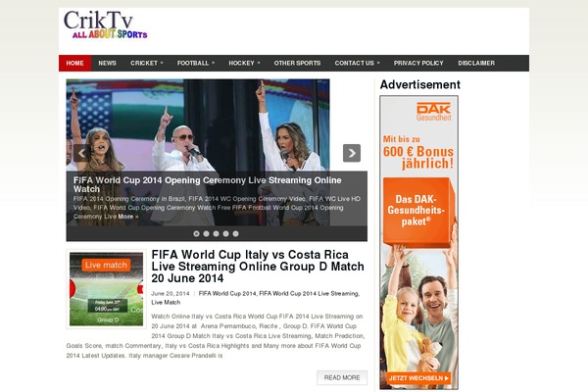Image resolution: width=588 pixels, height=392 pixels.
Task: Open the Italy vs Costa Rica article title
Action: [x=258, y=267]
